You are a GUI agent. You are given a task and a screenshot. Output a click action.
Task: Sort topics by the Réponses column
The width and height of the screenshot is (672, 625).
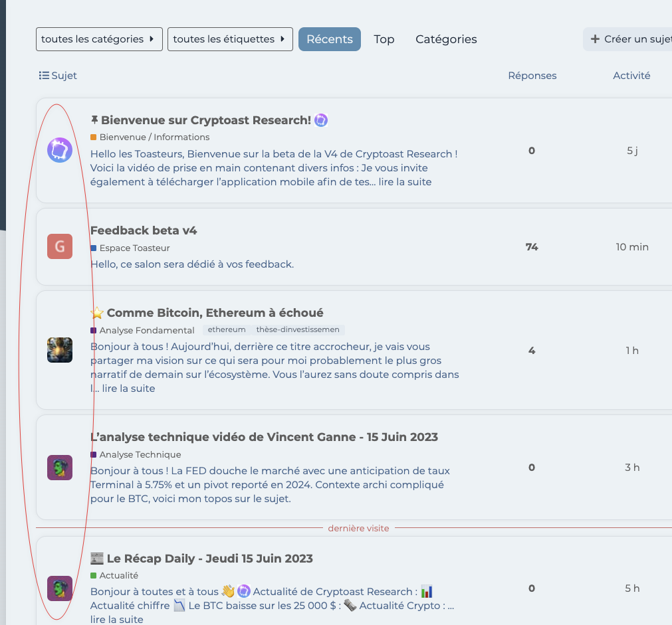(532, 76)
